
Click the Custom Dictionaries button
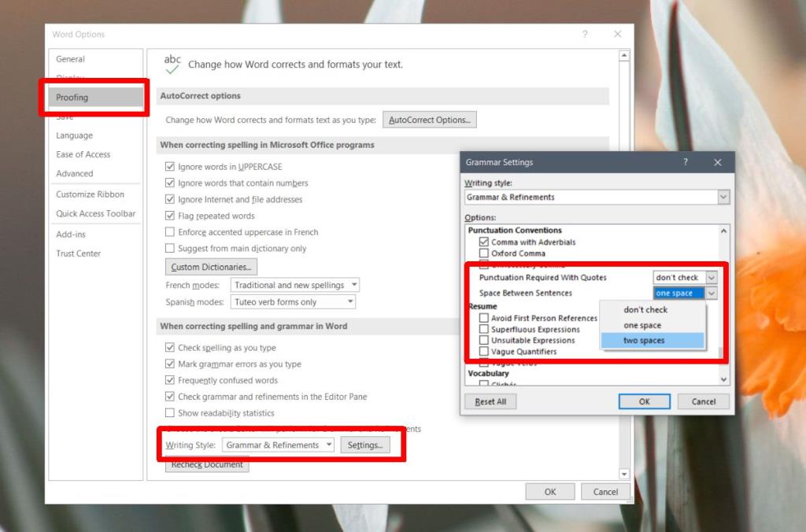pos(209,266)
